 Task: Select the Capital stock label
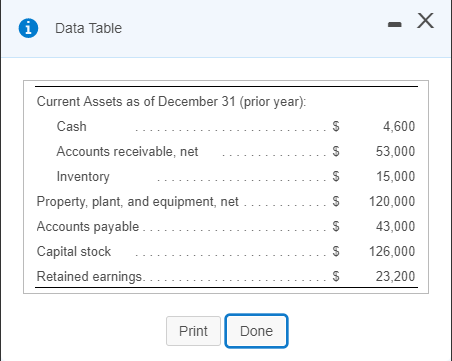click(74, 252)
